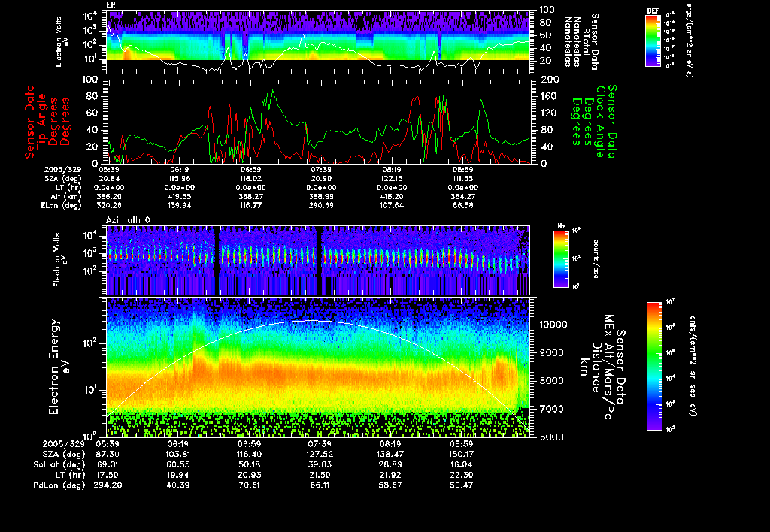Image resolution: width=770 pixels, height=532 pixels.
Task: Select altitude value 364.27
Action: pos(462,197)
